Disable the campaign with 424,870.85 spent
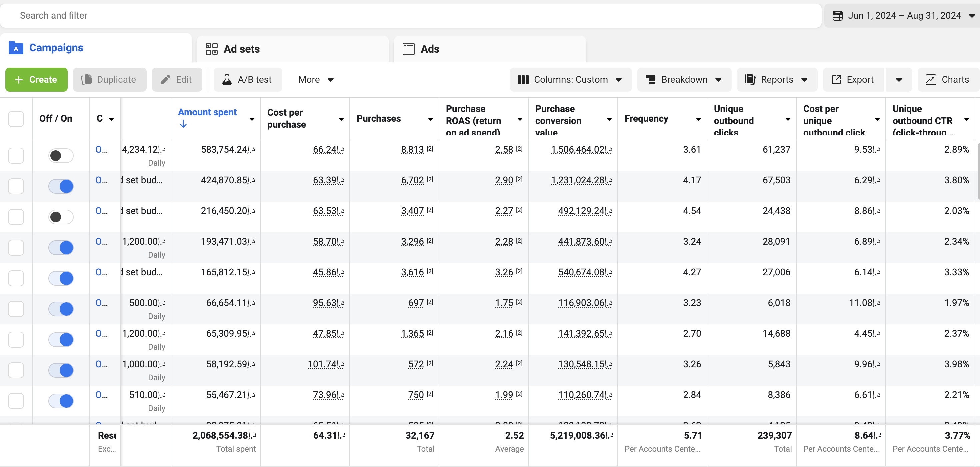980x467 pixels. point(61,186)
